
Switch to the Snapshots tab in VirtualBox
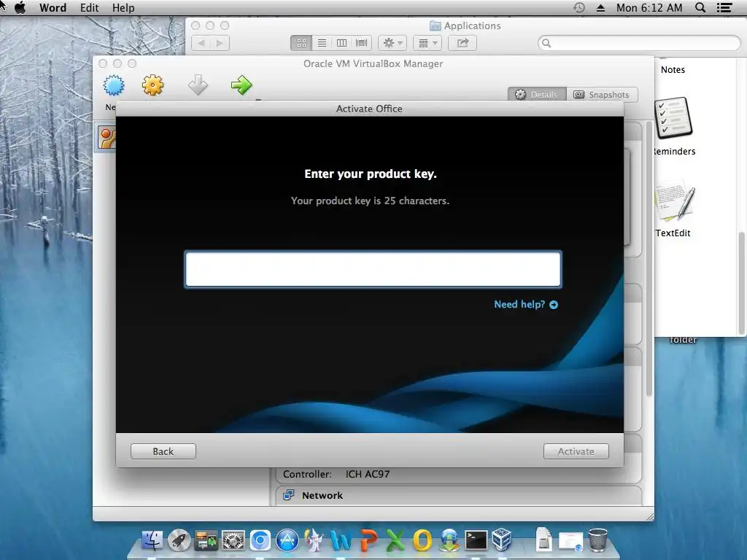point(602,94)
